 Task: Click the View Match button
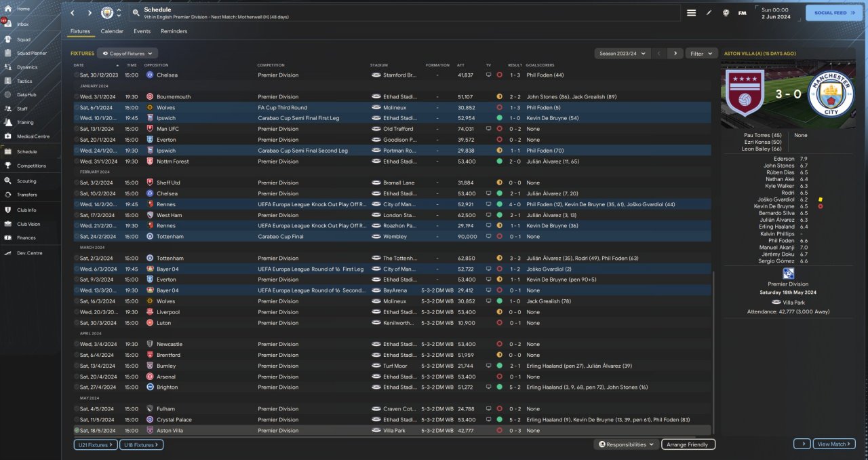[834, 444]
